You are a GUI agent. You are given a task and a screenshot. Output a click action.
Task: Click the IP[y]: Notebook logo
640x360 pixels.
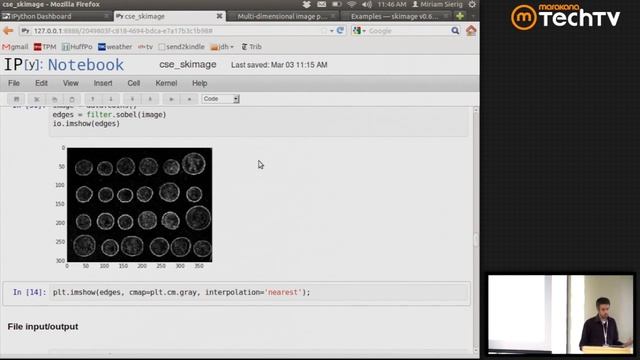tap(64, 65)
